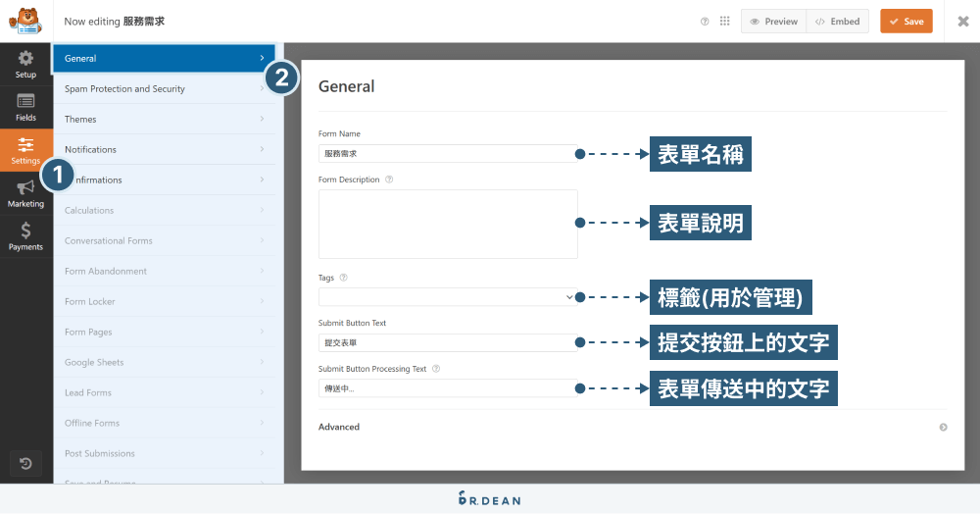Open revision history icon at sidebar bottom
The width and height of the screenshot is (980, 514).
pyautogui.click(x=25, y=463)
